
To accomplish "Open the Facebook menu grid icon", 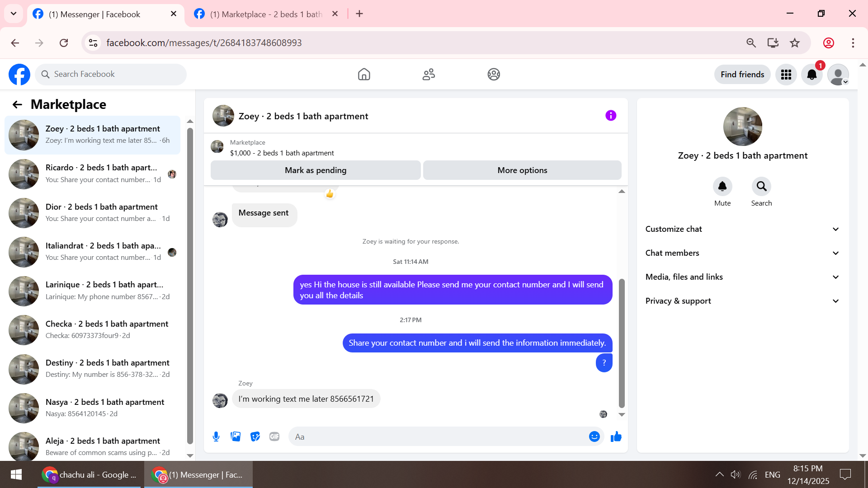I will pos(786,75).
